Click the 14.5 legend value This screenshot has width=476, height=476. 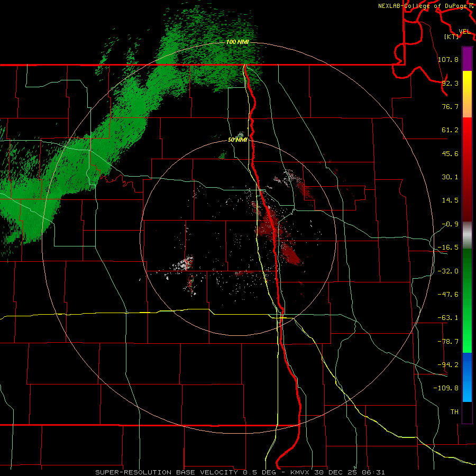click(x=450, y=200)
